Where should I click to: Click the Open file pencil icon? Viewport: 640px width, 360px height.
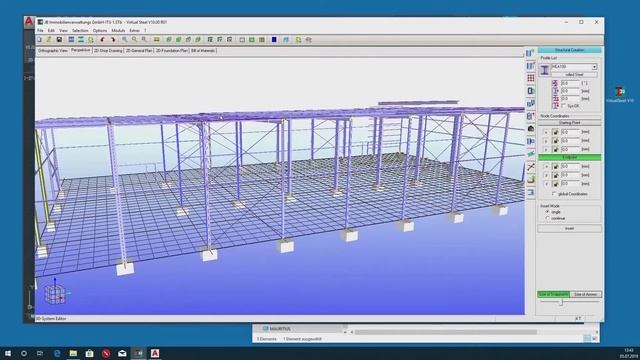[49, 40]
